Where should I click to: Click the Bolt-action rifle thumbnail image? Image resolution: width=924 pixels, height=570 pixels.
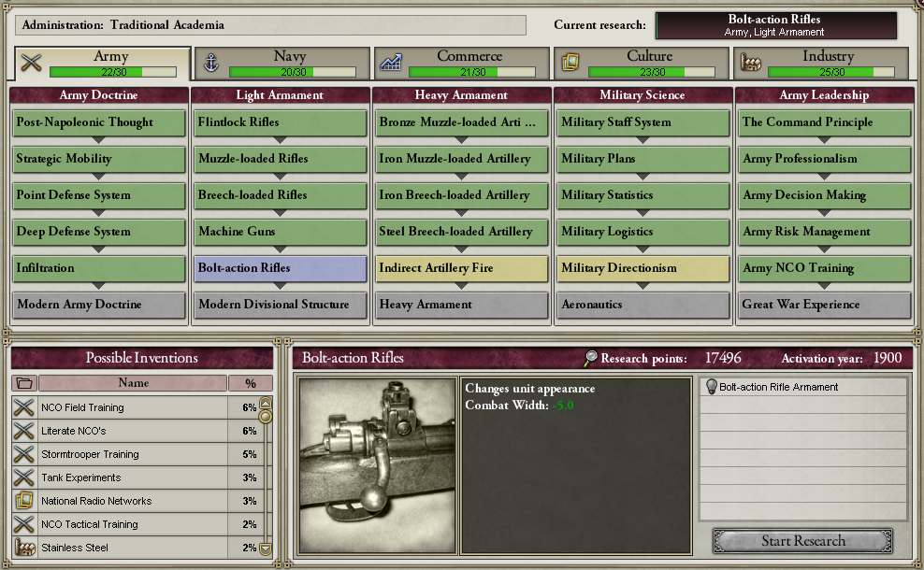coord(378,465)
